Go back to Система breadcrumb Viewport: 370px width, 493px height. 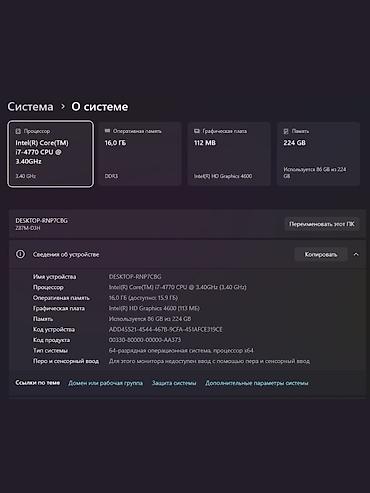(x=30, y=107)
